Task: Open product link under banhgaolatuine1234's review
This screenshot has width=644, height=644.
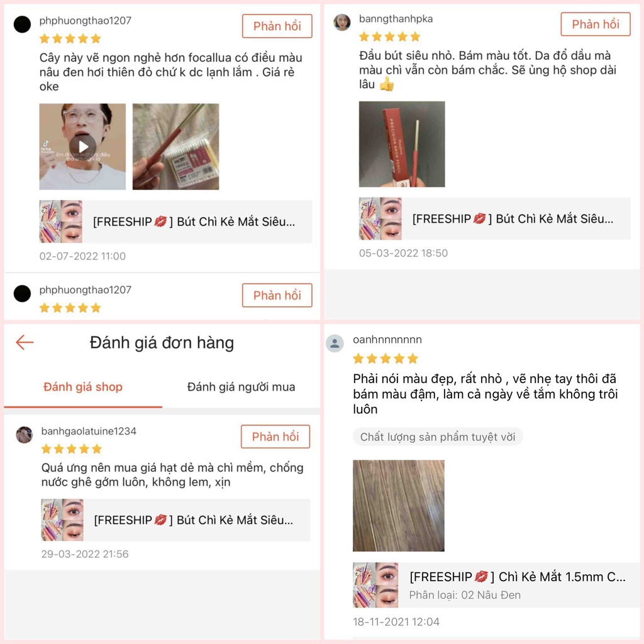Action: pos(175,520)
